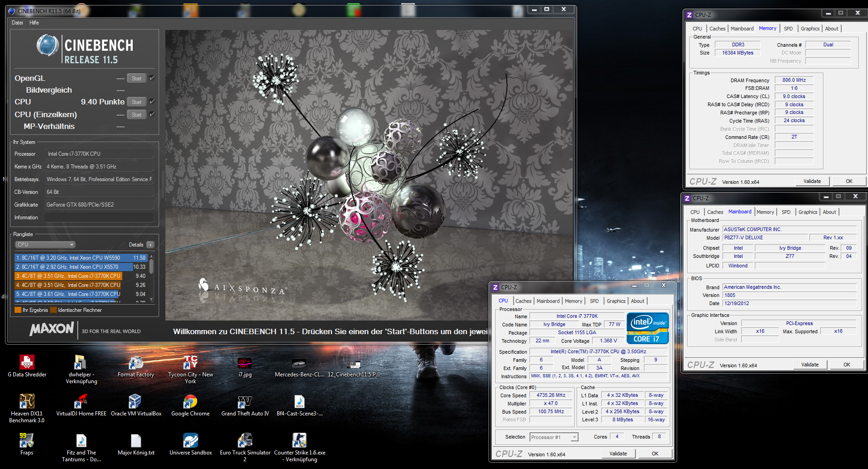Select ranking row with score 9.26
The height and width of the screenshot is (469, 868).
click(x=81, y=285)
